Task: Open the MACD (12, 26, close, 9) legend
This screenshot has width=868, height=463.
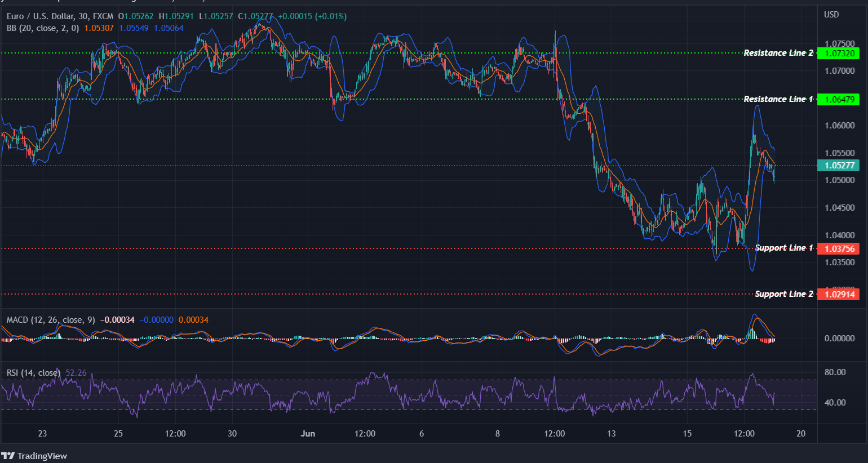Action: [51, 319]
